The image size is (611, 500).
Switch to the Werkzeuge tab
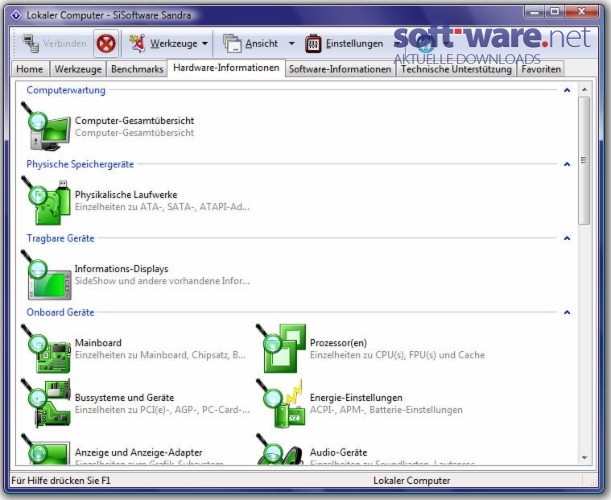78,69
